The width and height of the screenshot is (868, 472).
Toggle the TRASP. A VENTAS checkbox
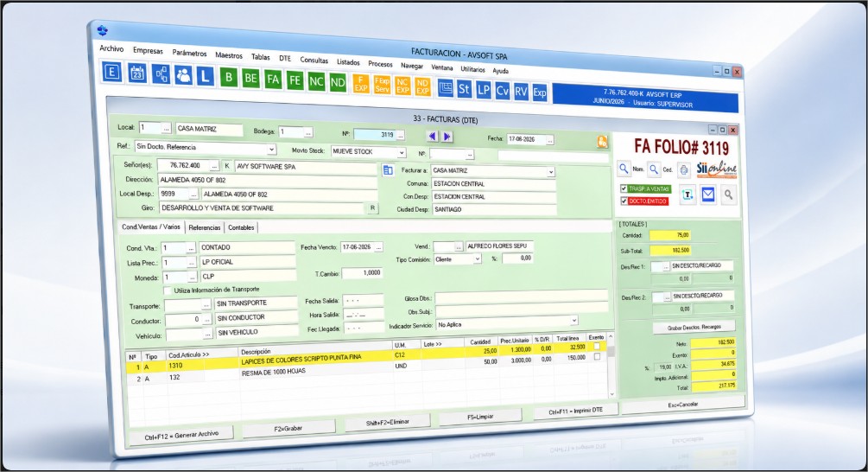tap(624, 188)
